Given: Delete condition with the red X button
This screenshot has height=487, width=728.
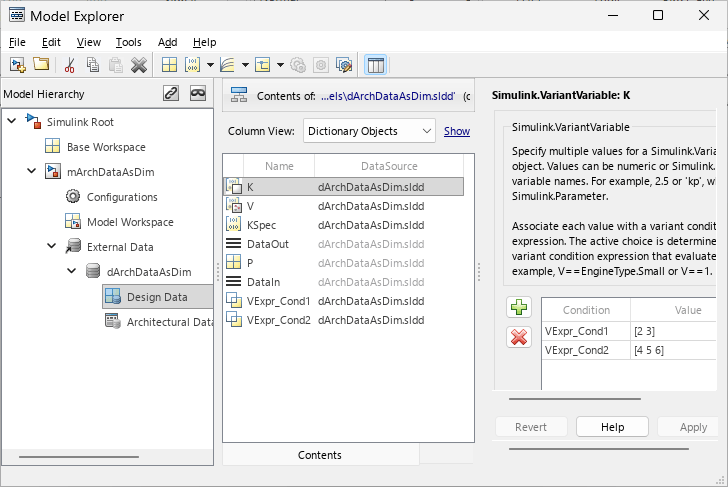Looking at the screenshot, I should (519, 337).
